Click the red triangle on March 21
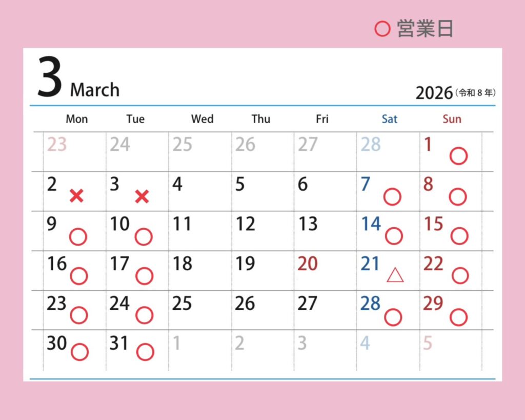The height and width of the screenshot is (420, 525). (395, 276)
